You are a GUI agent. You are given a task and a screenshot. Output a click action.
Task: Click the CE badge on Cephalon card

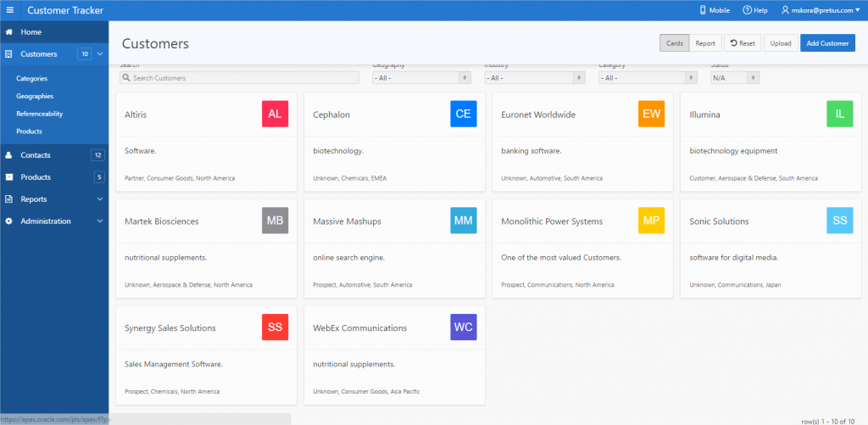tap(464, 115)
